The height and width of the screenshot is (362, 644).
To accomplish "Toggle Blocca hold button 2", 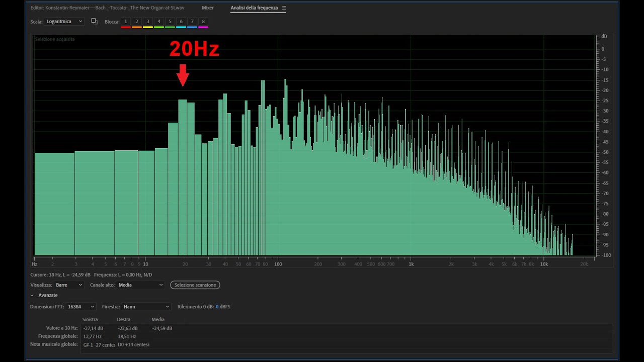I will click(x=137, y=22).
